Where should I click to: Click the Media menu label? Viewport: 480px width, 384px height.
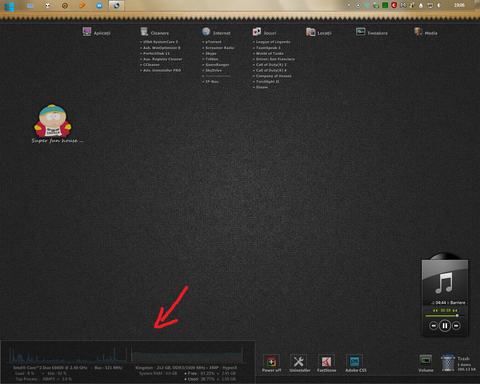point(431,33)
